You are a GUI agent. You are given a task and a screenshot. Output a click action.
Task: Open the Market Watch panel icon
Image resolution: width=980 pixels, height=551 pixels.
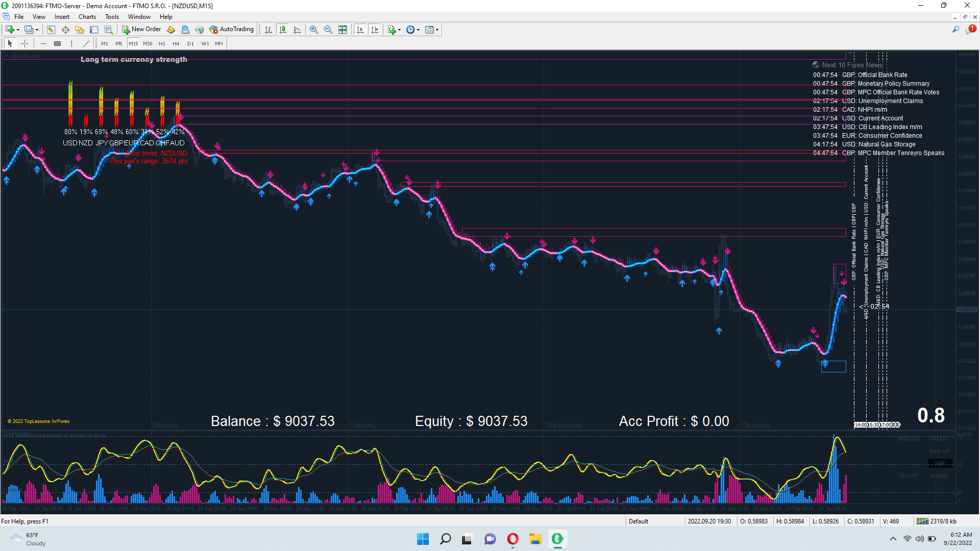[x=51, y=30]
